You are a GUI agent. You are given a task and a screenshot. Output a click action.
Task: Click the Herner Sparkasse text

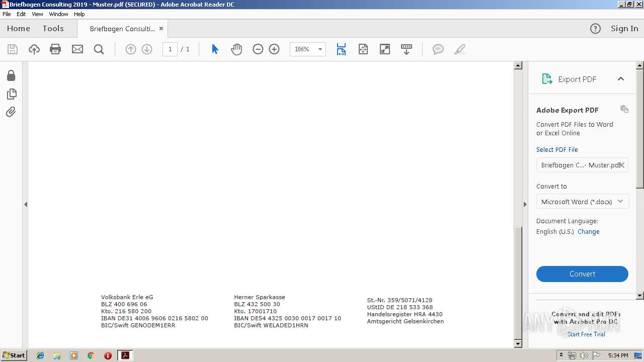pos(260,297)
